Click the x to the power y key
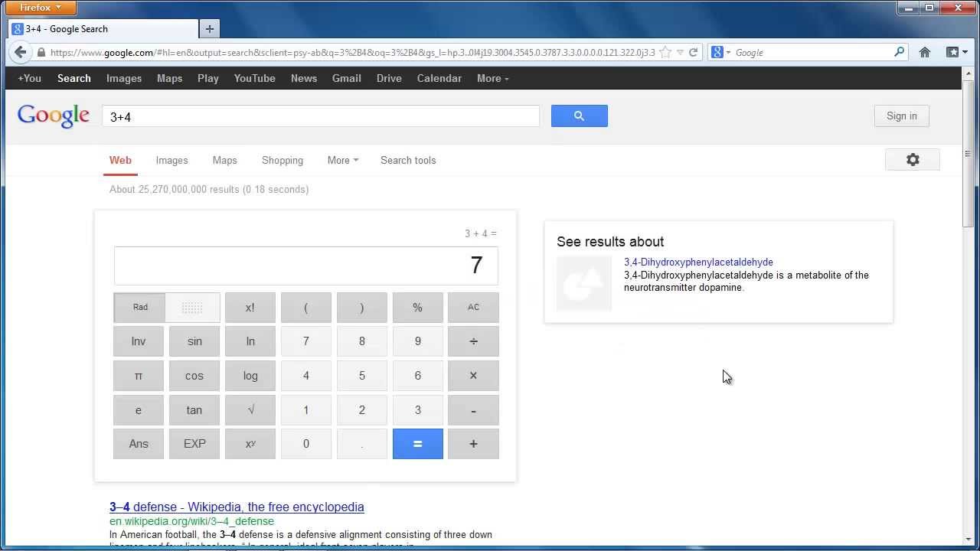Viewport: 980px width, 551px height. point(250,444)
